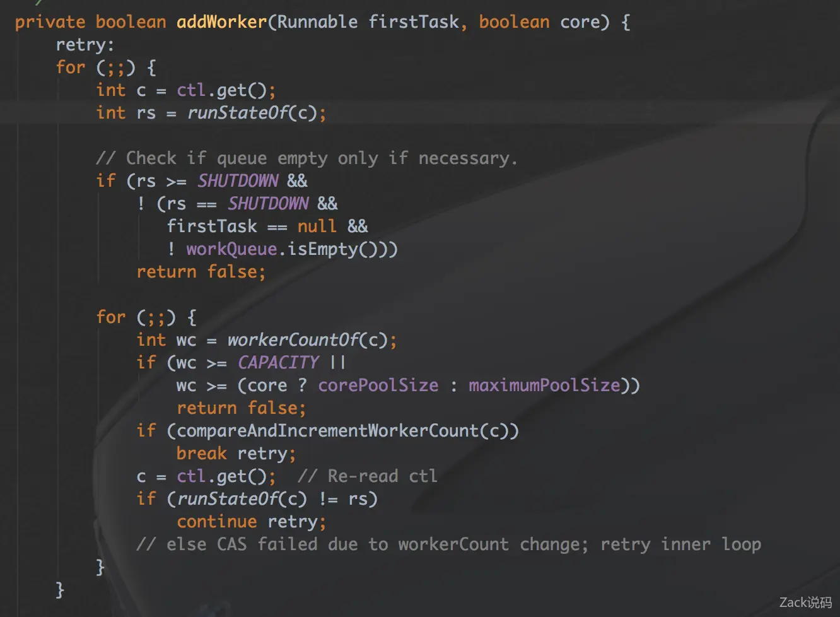
Task: Click the maximumPoolSize field
Action: click(544, 385)
